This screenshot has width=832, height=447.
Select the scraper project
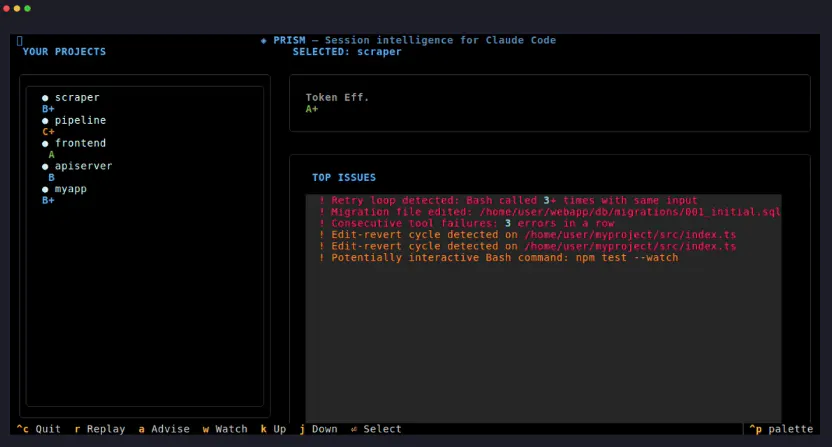pyautogui.click(x=77, y=98)
